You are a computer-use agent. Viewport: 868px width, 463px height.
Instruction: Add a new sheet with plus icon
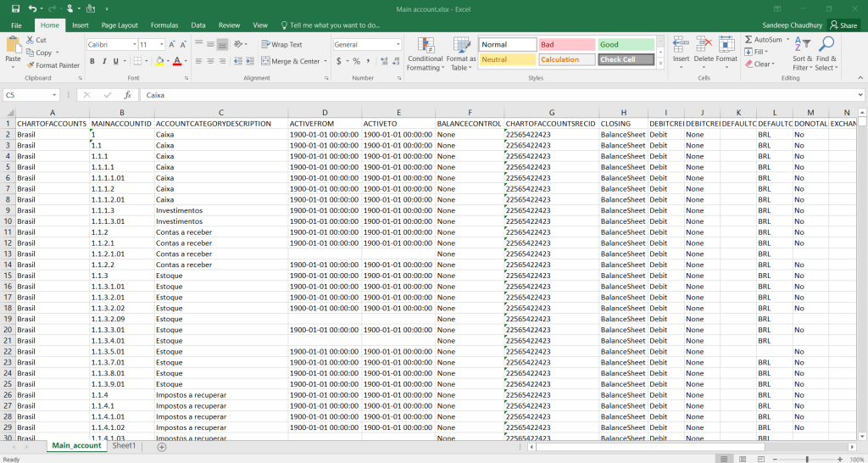point(162,446)
